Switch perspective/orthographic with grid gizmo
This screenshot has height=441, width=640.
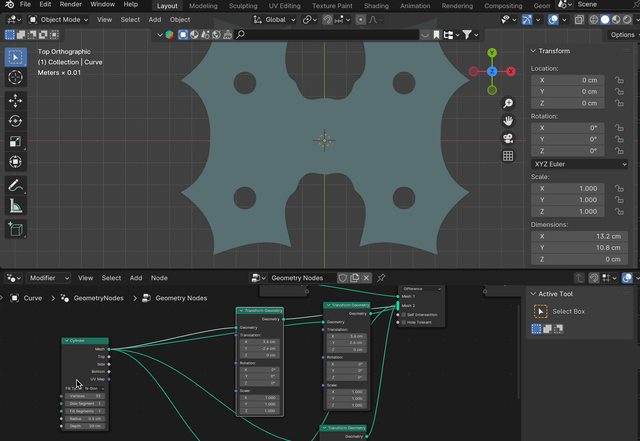pos(508,156)
